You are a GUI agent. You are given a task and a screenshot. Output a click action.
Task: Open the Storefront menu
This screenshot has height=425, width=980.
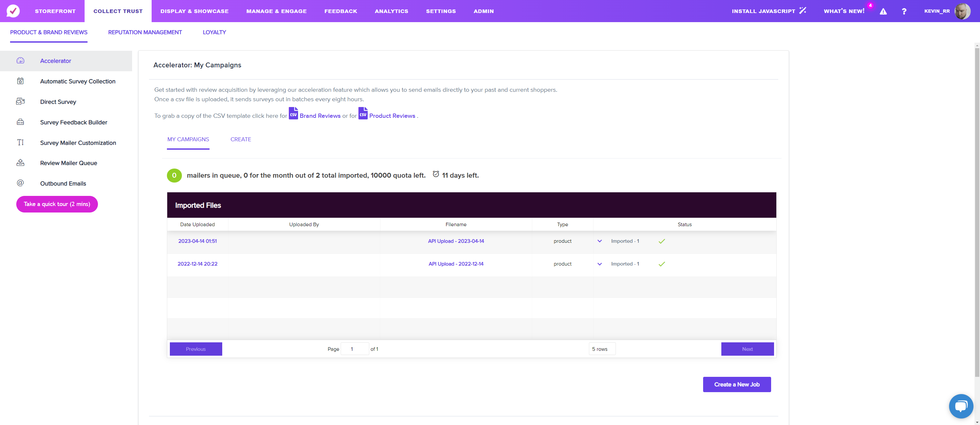(55, 11)
